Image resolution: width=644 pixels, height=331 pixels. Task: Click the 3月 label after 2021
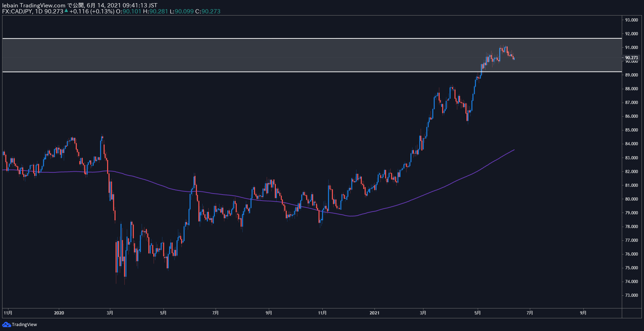click(x=423, y=313)
